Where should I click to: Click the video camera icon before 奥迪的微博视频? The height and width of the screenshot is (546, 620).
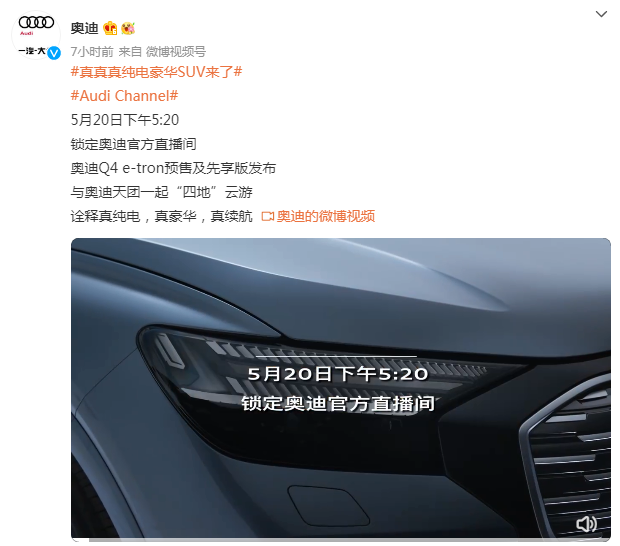pos(267,216)
